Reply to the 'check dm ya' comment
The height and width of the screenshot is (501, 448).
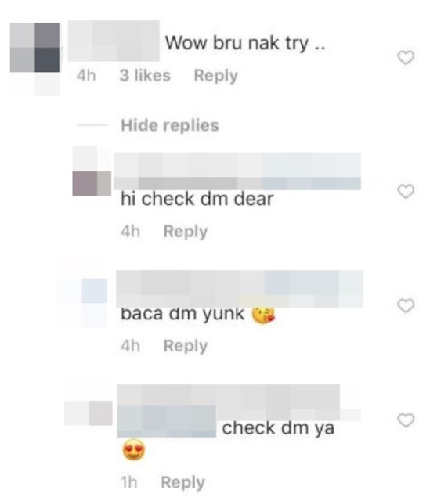(182, 482)
